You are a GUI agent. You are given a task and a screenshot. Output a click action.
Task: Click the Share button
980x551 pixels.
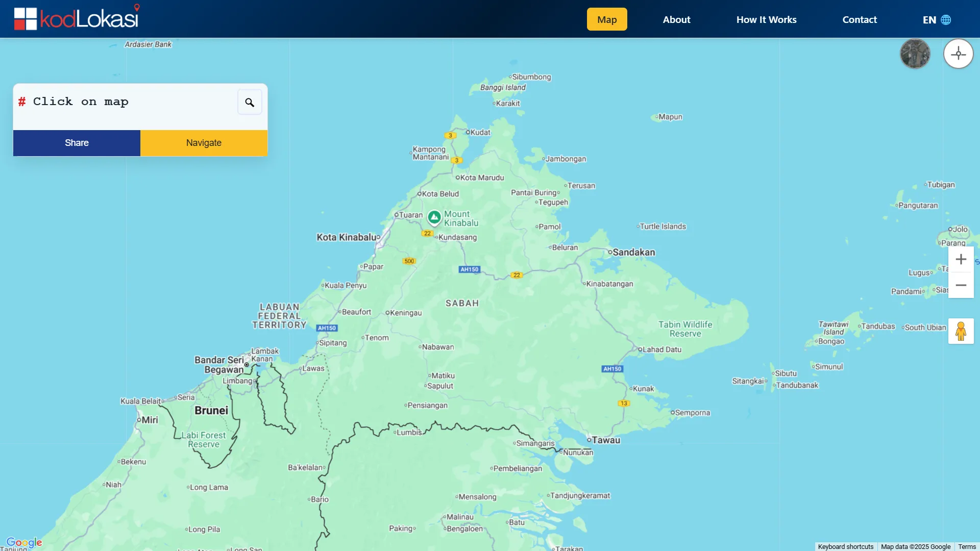click(76, 143)
